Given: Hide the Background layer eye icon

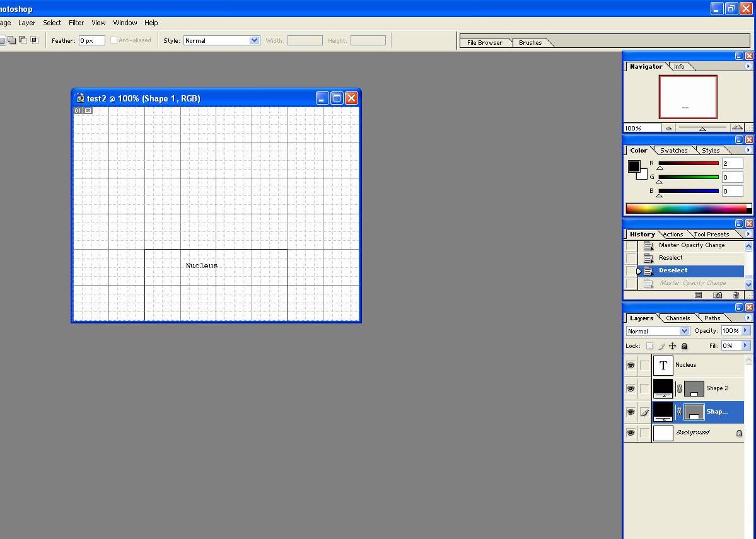Looking at the screenshot, I should tap(631, 433).
